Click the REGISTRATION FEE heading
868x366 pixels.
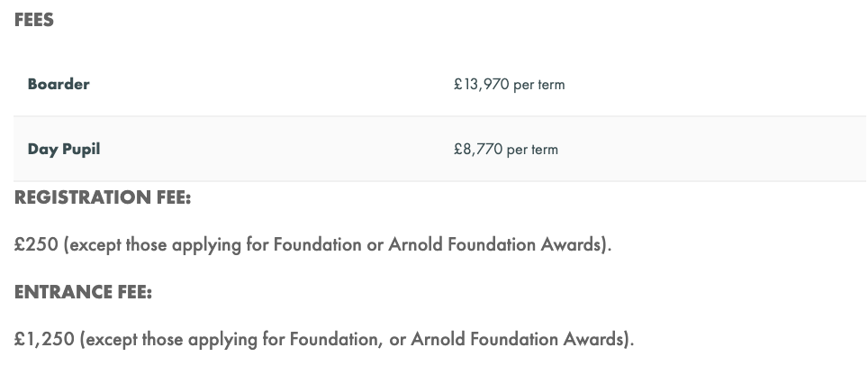tap(103, 197)
